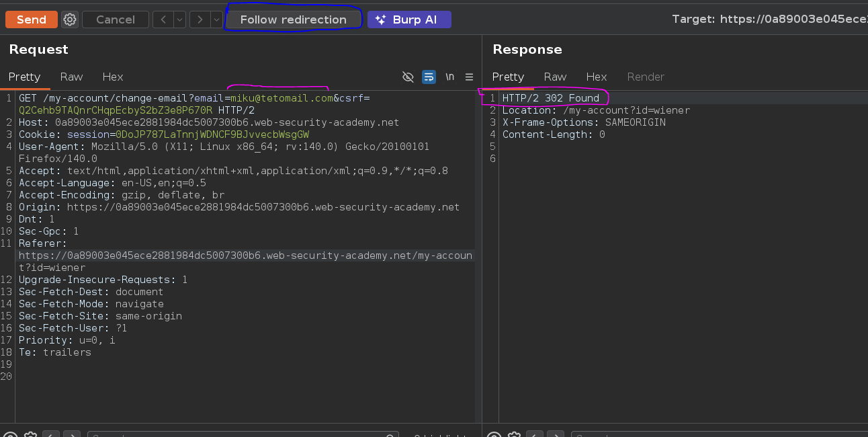Click the session cookie value 0DoJP787LaTnnjWDNCF9BJvvecbWsgGW
This screenshot has height=437, width=868.
[212, 134]
